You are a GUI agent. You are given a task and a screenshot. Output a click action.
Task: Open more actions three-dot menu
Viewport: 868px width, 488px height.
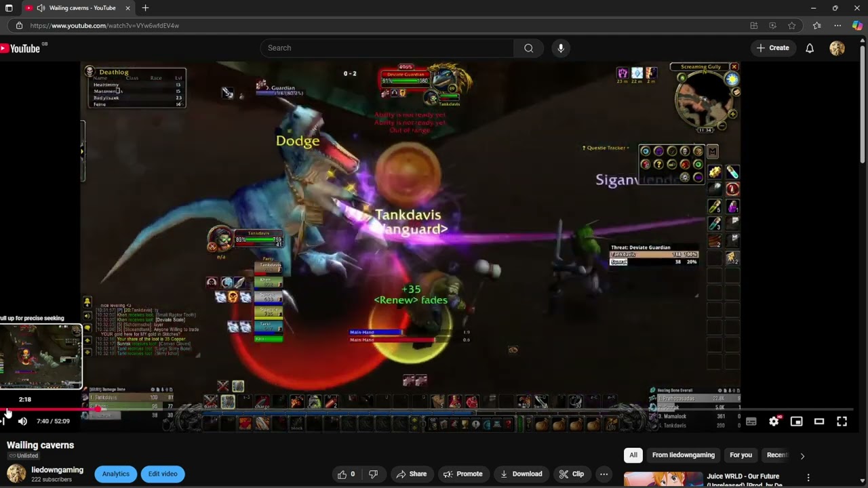tap(604, 474)
